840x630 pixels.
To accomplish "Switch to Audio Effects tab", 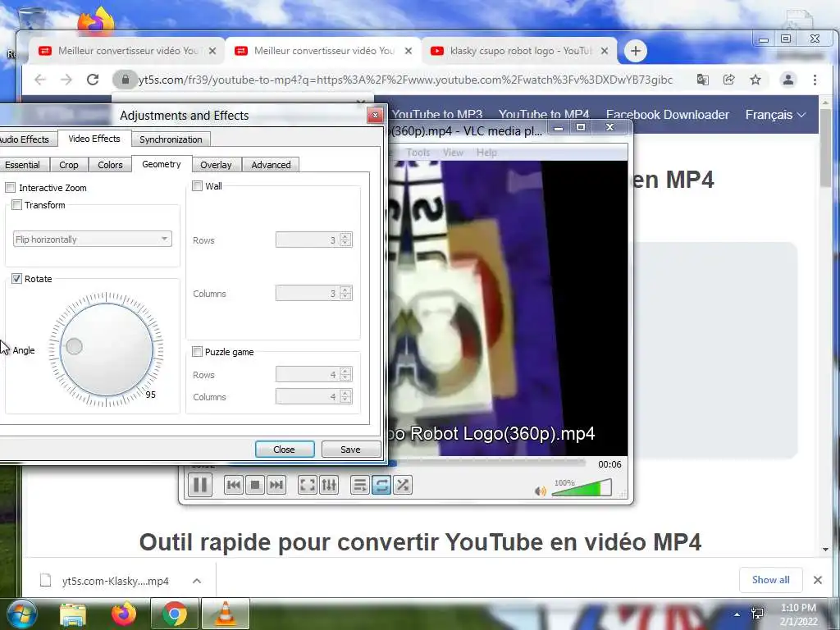I will (x=25, y=139).
